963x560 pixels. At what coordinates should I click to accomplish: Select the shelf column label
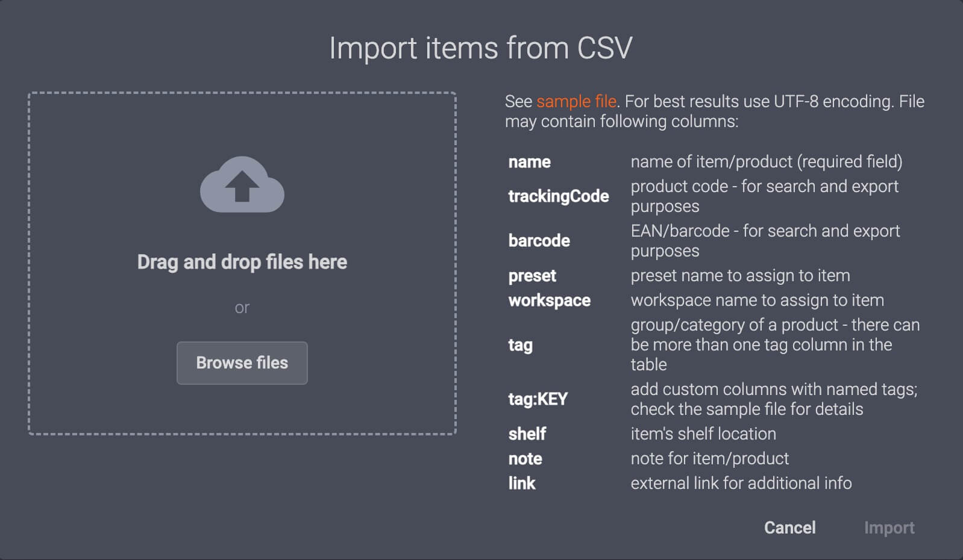click(x=526, y=434)
